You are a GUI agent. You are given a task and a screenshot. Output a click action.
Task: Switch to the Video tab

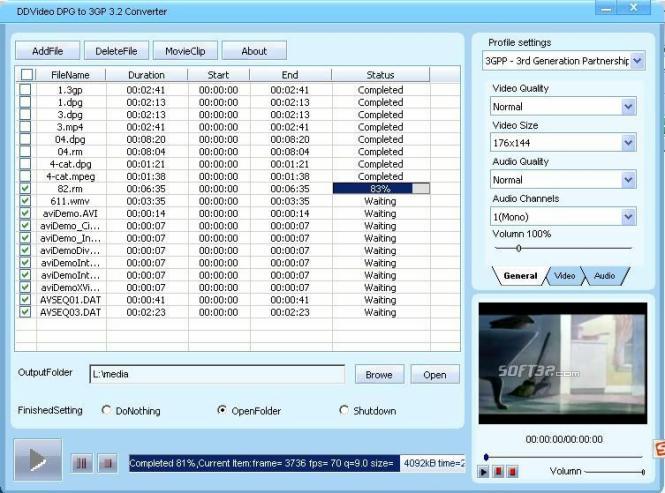click(x=564, y=276)
